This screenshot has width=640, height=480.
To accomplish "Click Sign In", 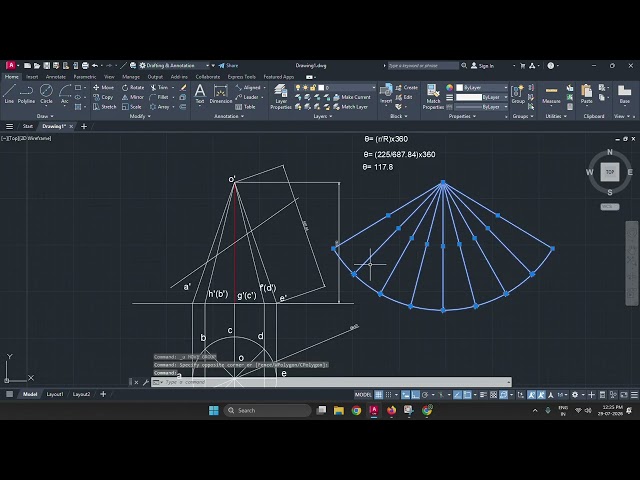I will point(482,65).
